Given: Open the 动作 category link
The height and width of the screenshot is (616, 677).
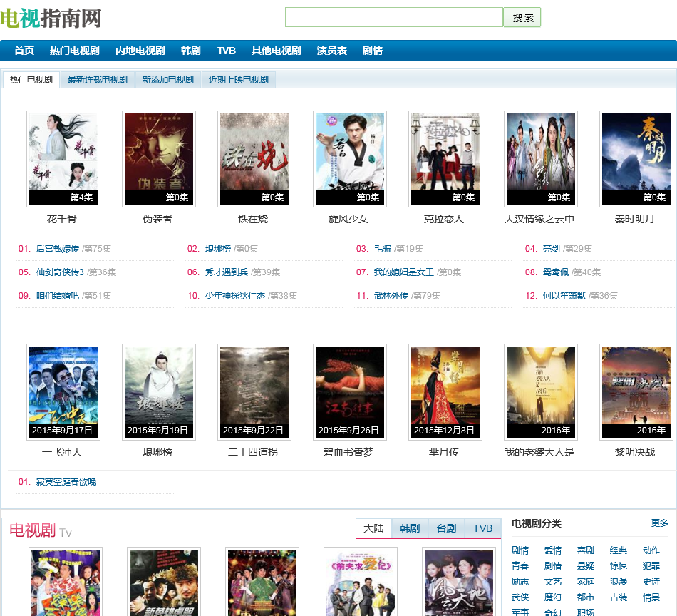Looking at the screenshot, I should point(651,550).
